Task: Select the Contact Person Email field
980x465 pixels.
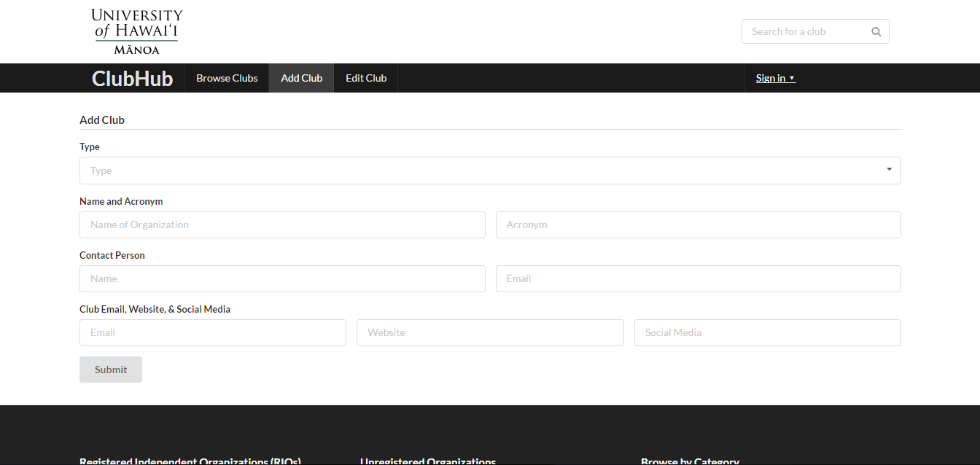Action: click(x=698, y=278)
